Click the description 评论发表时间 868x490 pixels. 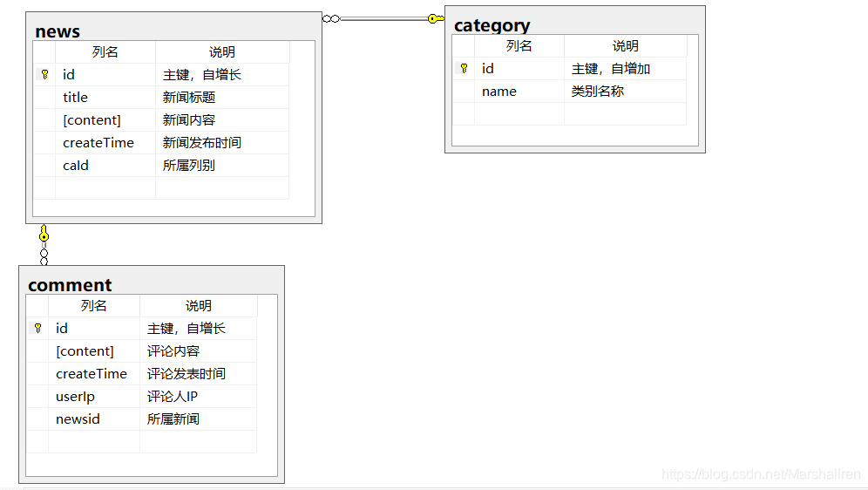pos(186,374)
